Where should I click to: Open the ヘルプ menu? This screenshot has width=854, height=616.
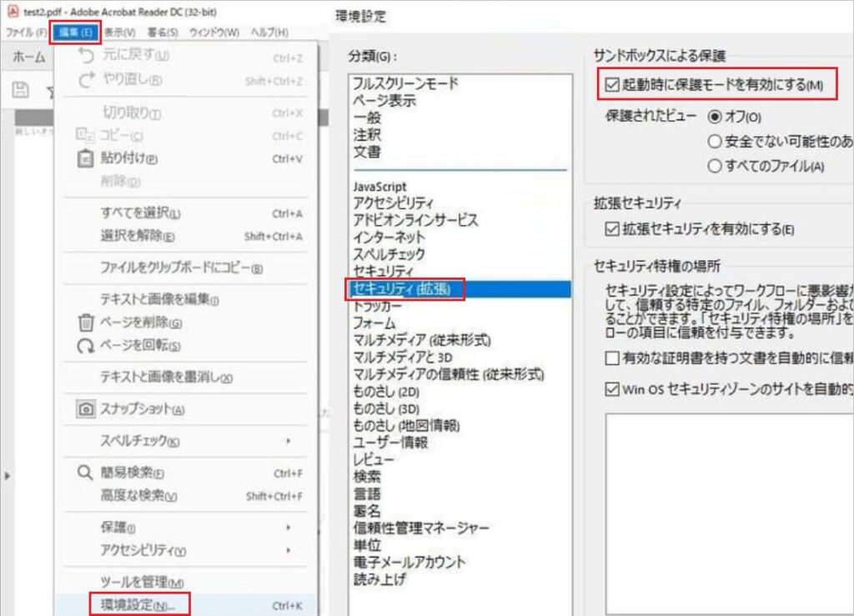tap(269, 33)
